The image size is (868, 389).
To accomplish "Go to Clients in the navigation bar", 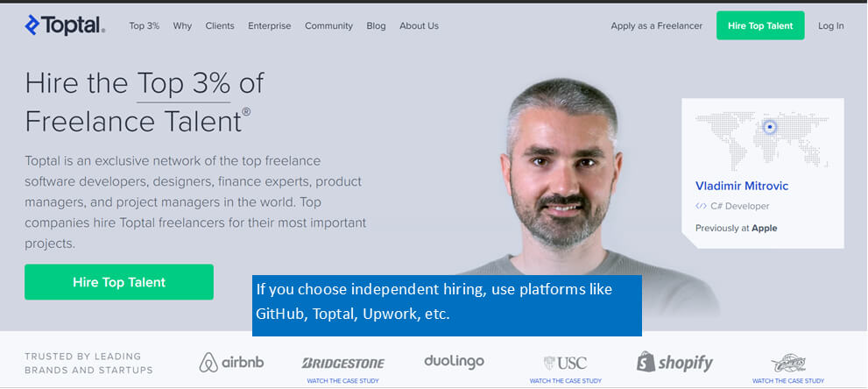I will coord(220,26).
